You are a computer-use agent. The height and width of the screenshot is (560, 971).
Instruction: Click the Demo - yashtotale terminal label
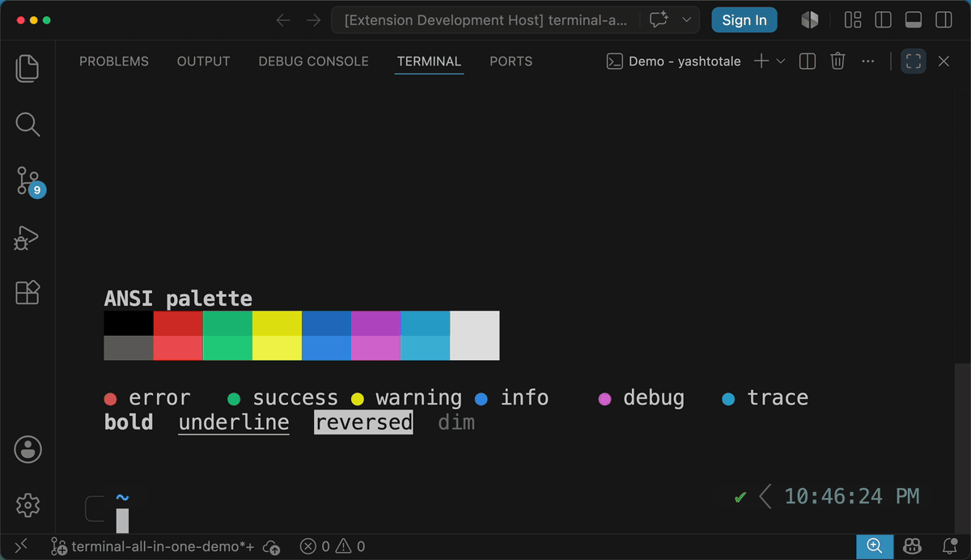point(674,62)
